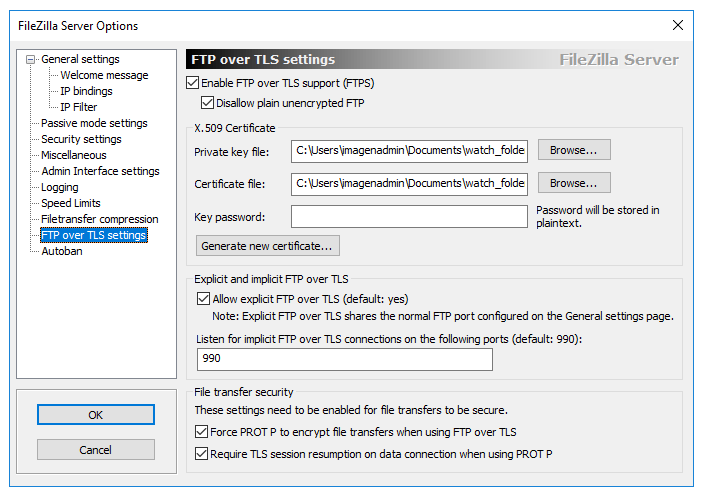Browse for the private key file
The height and width of the screenshot is (495, 702).
point(574,150)
